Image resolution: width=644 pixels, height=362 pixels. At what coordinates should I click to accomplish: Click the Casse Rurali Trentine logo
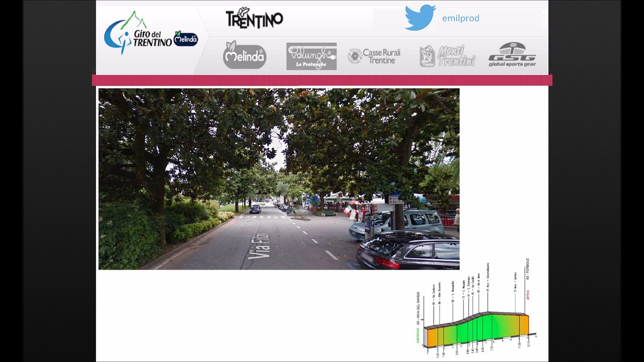point(374,56)
